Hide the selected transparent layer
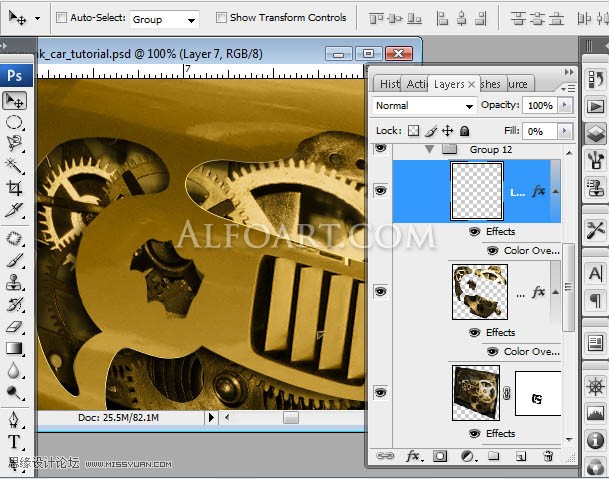The image size is (609, 479). (380, 190)
